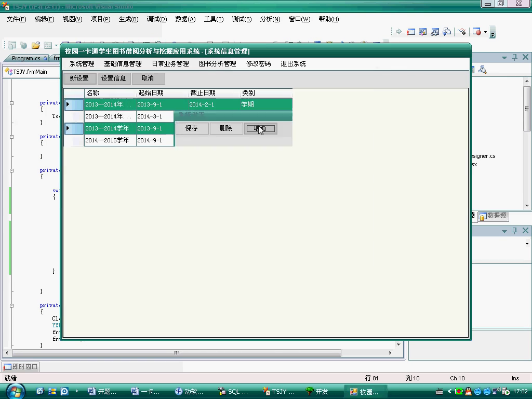The height and width of the screenshot is (399, 532).
Task: Select the 2013--2014学年 name cell
Action: (110, 129)
